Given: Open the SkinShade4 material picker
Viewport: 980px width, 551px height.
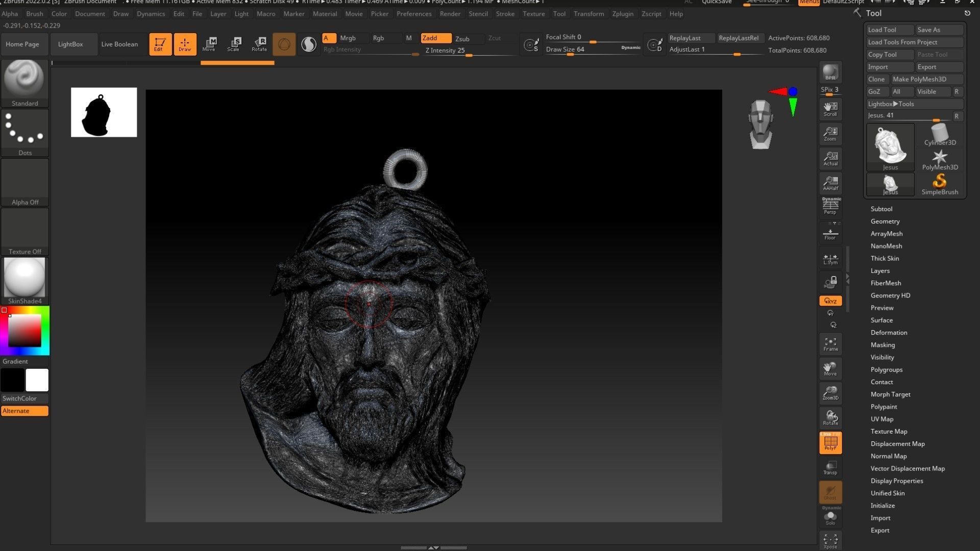Looking at the screenshot, I should pos(24,281).
